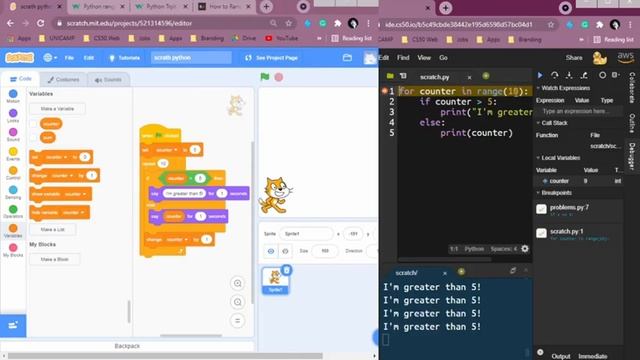The height and width of the screenshot is (360, 640).
Task: Click the Step Into debugger button
Action: click(569, 75)
